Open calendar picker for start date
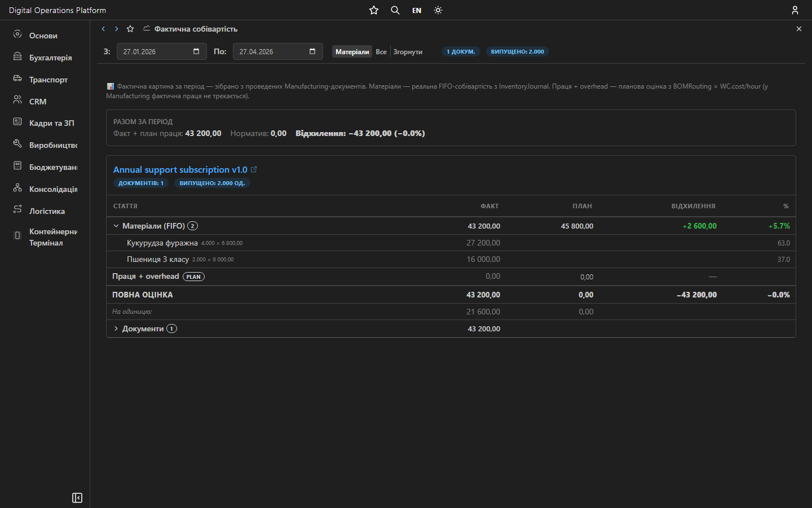 pos(196,51)
